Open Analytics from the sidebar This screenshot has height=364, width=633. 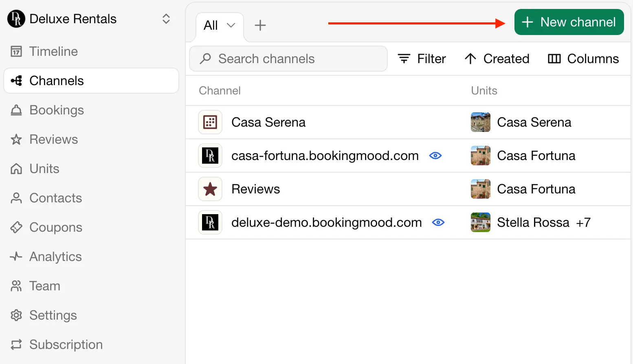[x=55, y=257]
